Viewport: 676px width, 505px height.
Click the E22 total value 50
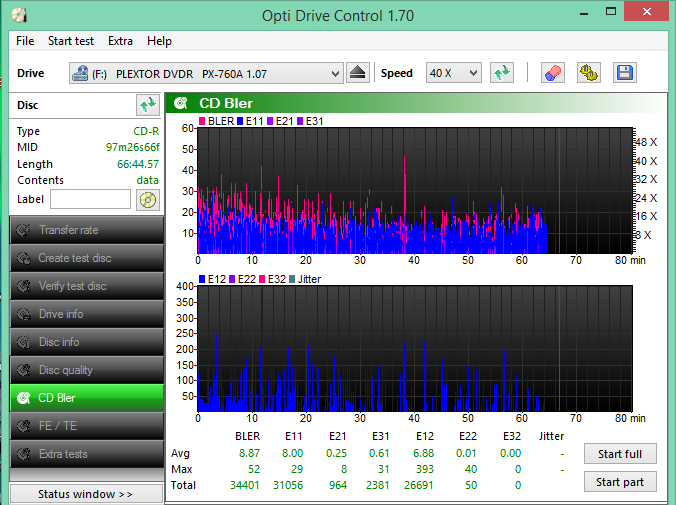point(471,485)
